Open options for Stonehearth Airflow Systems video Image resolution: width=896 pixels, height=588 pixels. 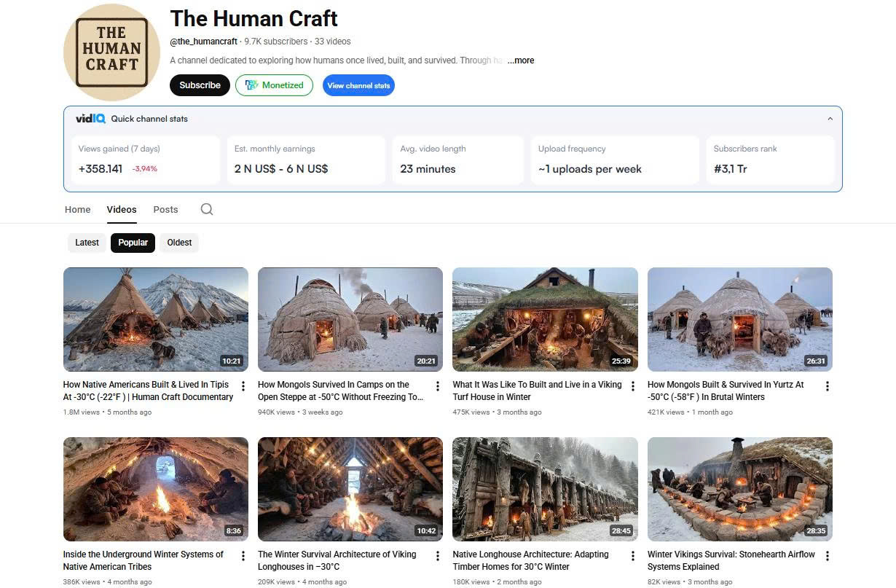tap(827, 556)
